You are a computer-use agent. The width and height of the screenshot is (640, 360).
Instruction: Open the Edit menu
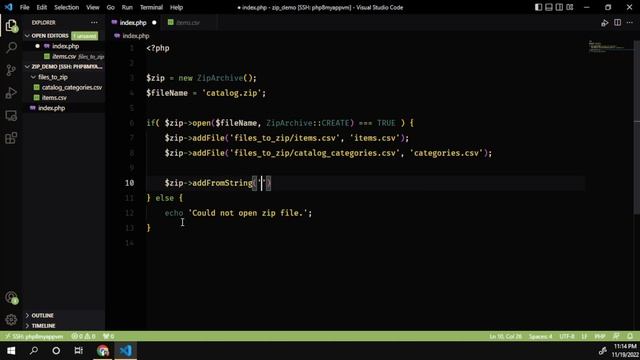[x=42, y=7]
